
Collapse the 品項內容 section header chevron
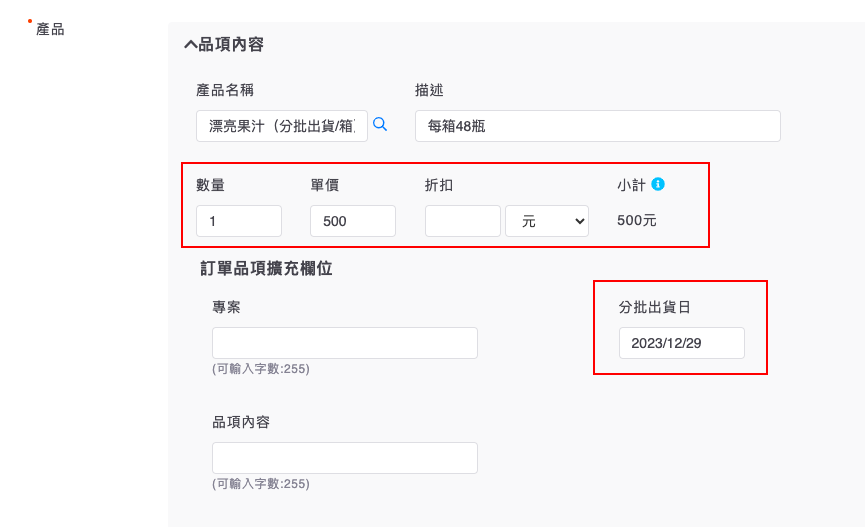190,45
